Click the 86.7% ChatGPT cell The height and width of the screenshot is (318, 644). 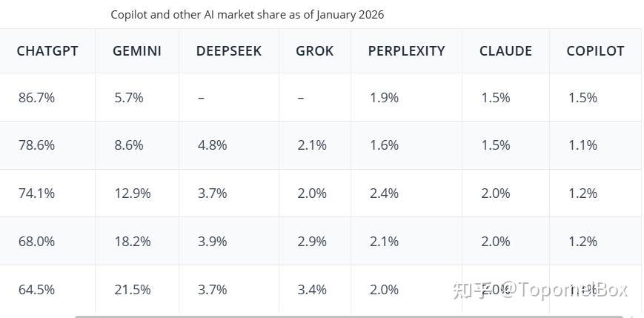[x=36, y=98]
